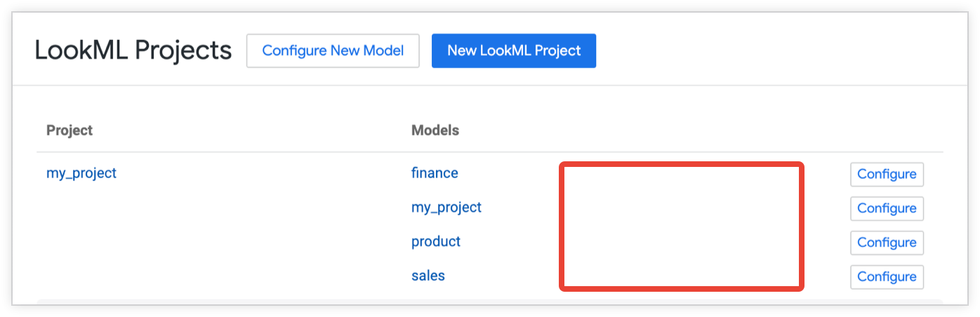The height and width of the screenshot is (317, 980).
Task: Configure the finance model
Action: coord(887,174)
